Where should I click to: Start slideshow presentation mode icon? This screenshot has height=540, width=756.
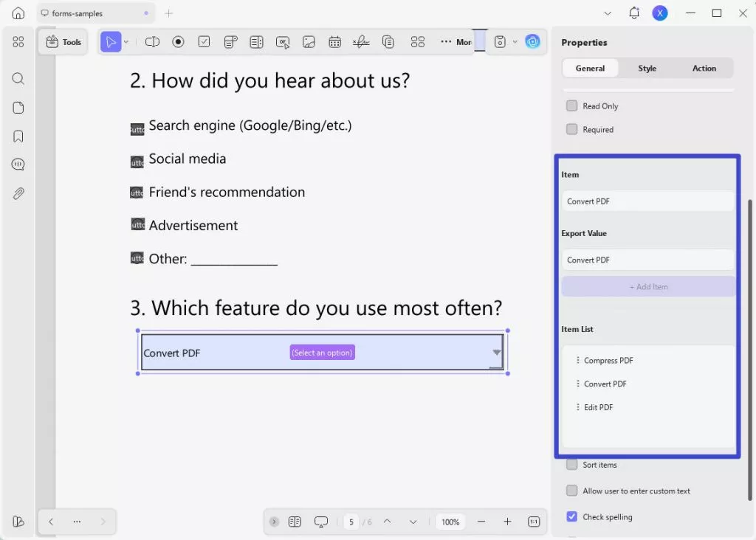pos(321,522)
